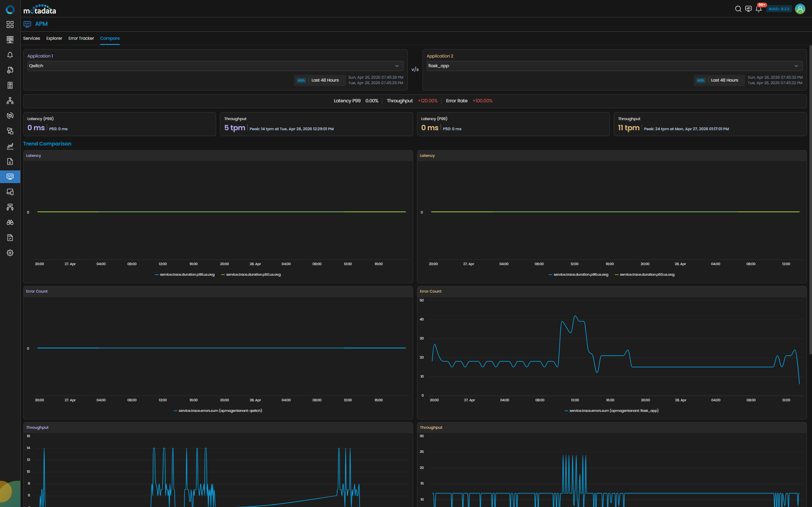Open the log document icon in sidebar
This screenshot has height=507, width=812.
point(10,162)
